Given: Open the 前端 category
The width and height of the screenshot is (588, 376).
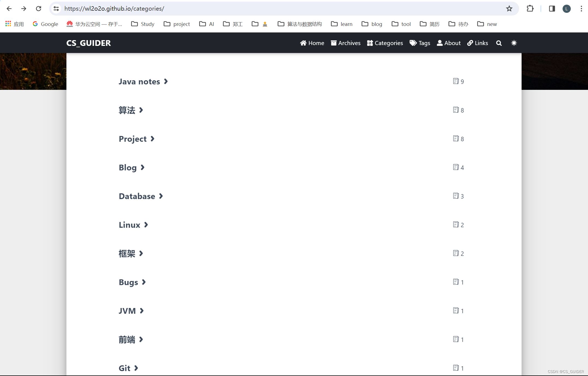Looking at the screenshot, I should click(x=127, y=339).
